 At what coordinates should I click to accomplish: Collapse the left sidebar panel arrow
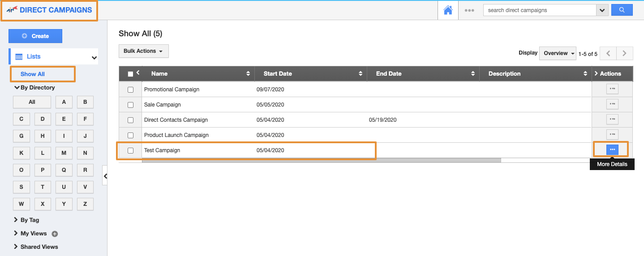pyautogui.click(x=105, y=176)
